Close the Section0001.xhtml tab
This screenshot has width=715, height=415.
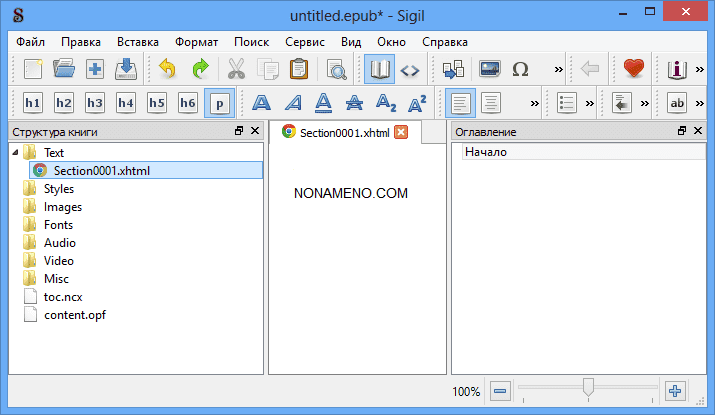(x=401, y=132)
